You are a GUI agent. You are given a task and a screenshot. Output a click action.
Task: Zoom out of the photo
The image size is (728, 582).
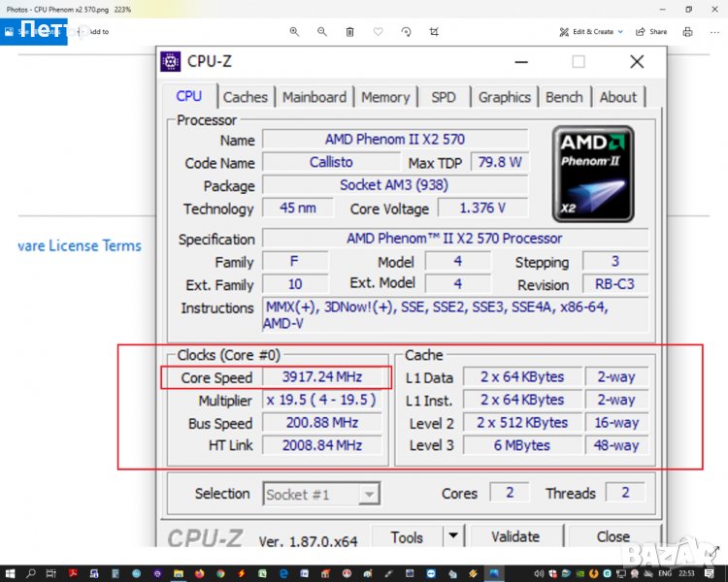point(322,32)
